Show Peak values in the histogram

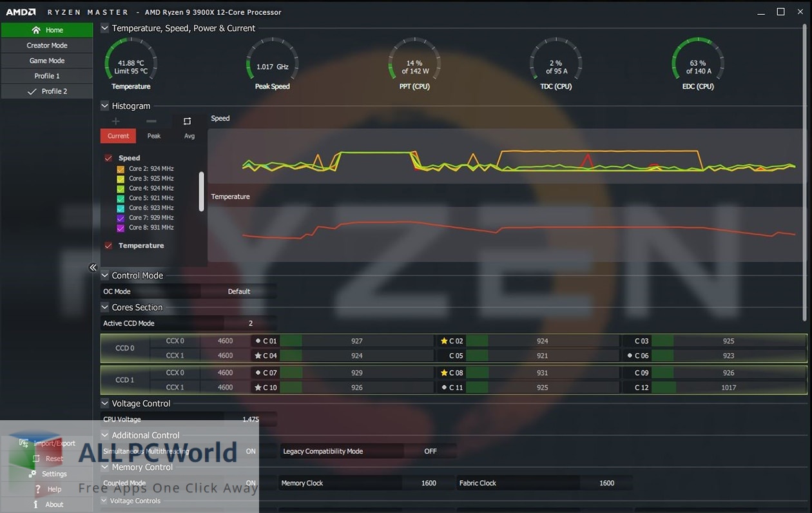point(154,136)
